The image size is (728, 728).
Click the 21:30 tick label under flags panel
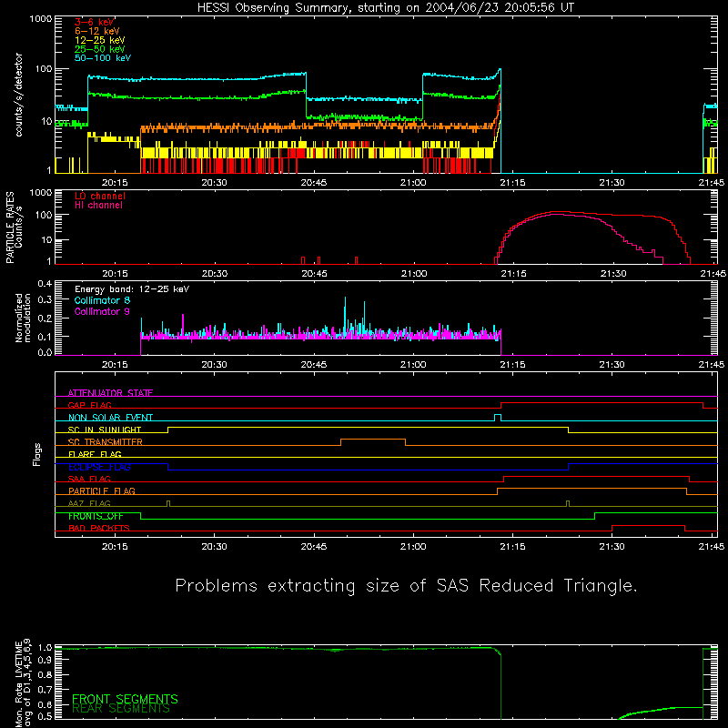click(612, 547)
